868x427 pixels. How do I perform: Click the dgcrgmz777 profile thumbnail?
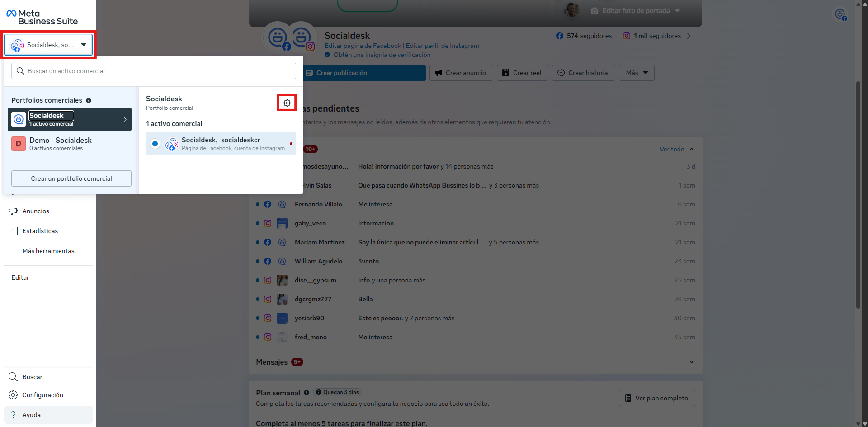coord(282,299)
